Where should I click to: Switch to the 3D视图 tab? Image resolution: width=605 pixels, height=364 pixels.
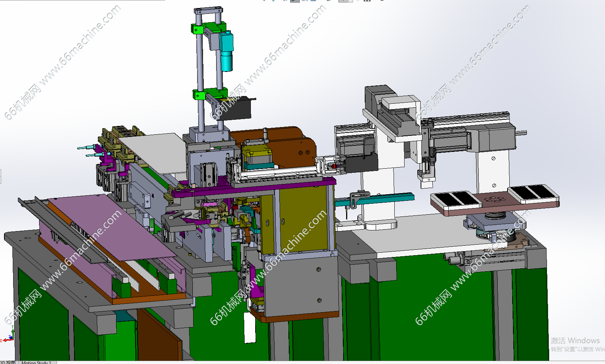point(8,362)
